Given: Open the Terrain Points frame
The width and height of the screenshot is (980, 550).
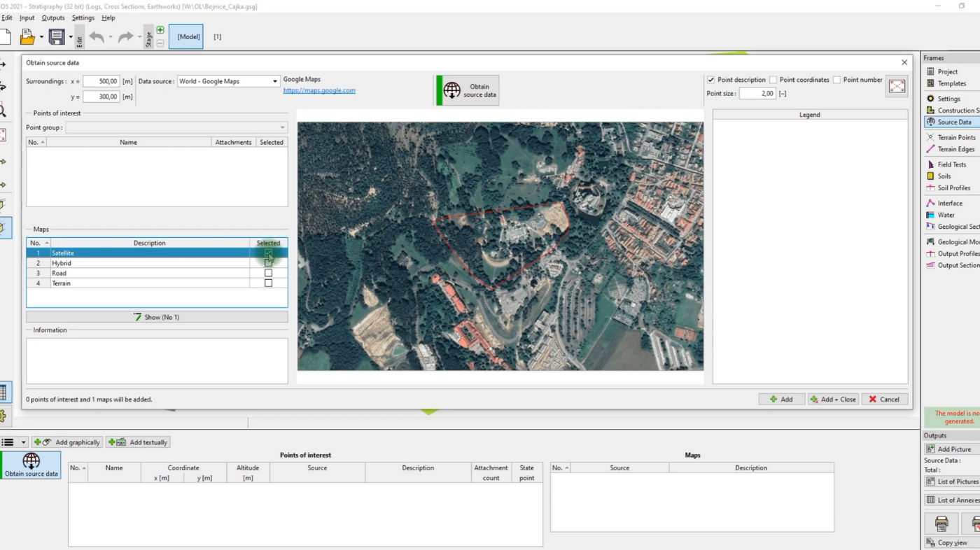Looking at the screenshot, I should click(955, 137).
